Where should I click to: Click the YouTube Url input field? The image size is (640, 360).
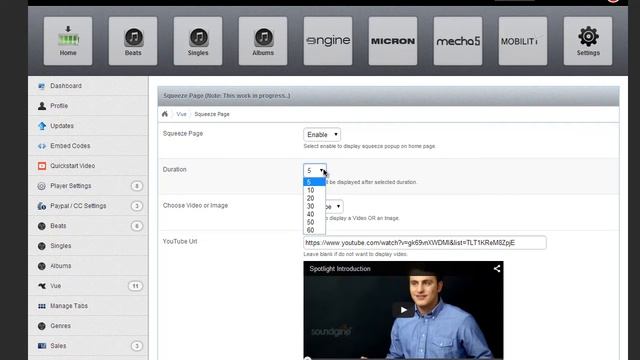424,243
